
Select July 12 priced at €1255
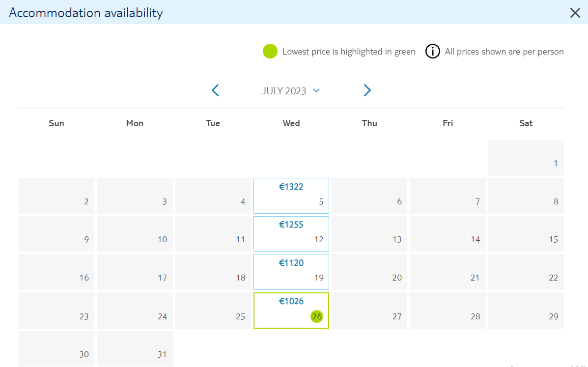[291, 234]
